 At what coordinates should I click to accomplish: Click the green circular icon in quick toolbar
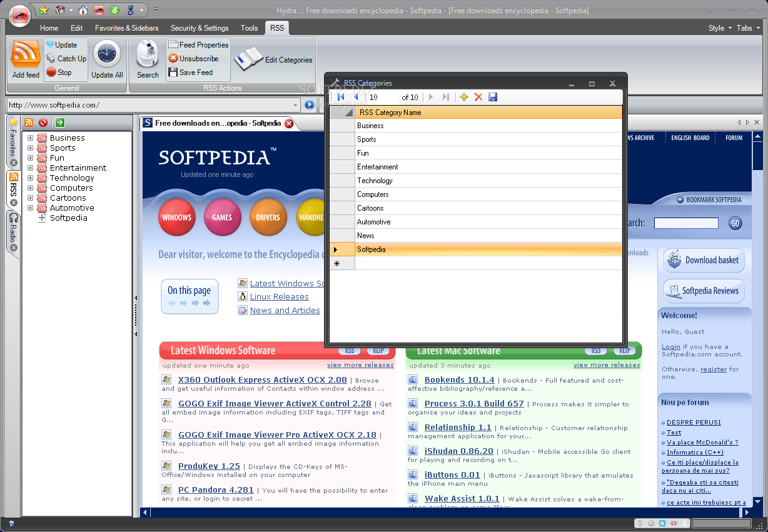[114, 10]
